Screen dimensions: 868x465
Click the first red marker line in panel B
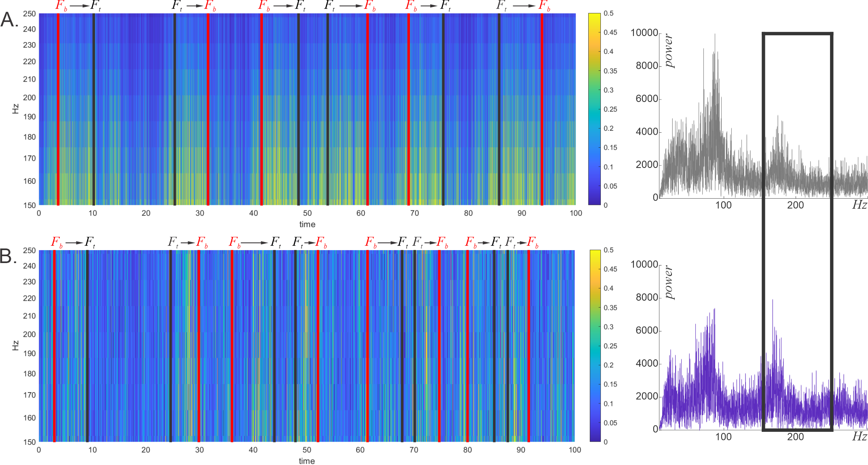pyautogui.click(x=54, y=346)
